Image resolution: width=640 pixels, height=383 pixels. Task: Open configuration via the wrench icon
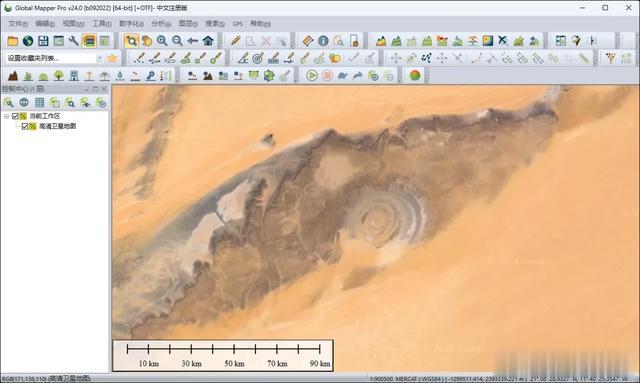coord(74,41)
